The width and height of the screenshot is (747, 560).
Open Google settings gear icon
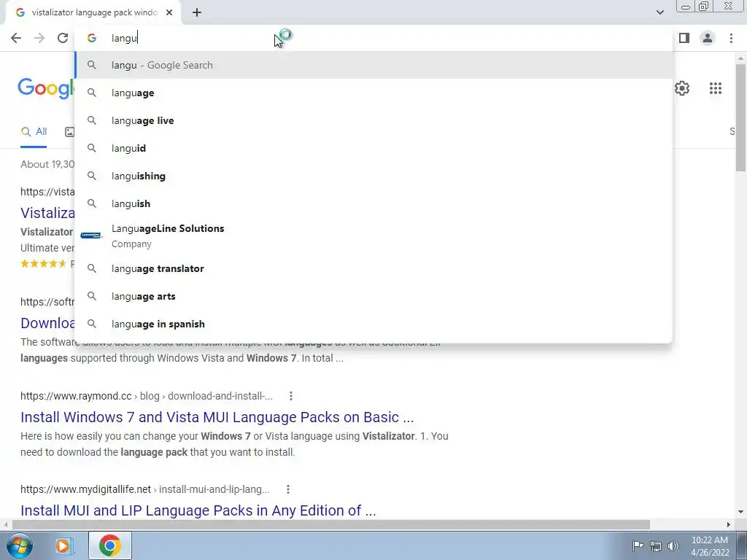pos(682,88)
